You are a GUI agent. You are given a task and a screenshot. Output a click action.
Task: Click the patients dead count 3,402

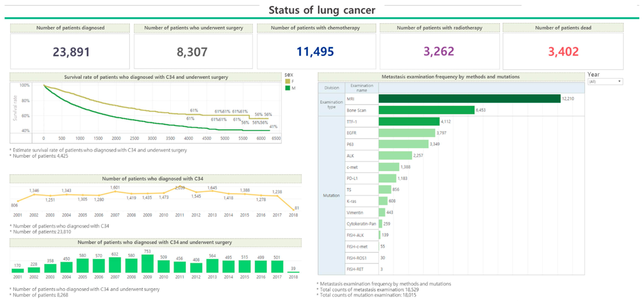coord(563,52)
